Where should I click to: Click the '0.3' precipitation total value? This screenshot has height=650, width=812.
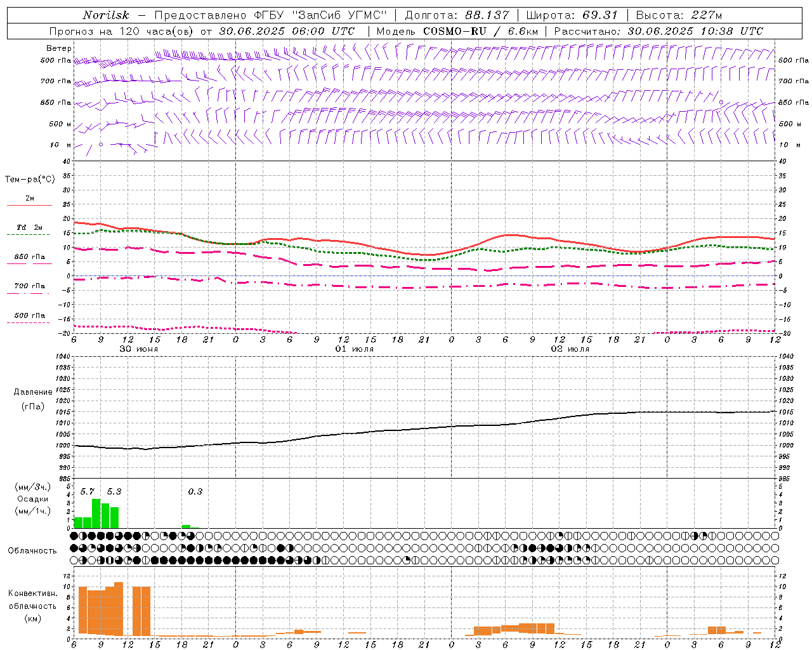point(195,491)
